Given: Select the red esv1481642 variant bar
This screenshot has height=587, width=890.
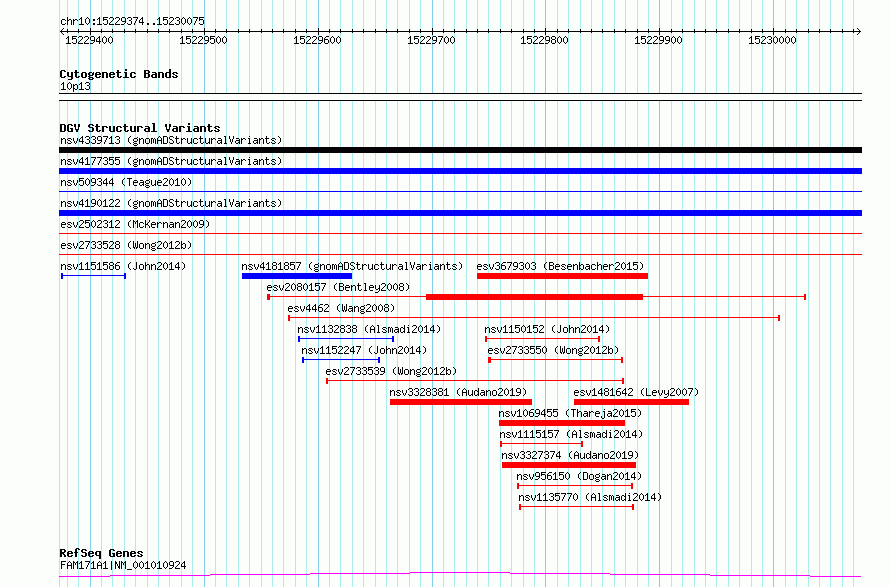Looking at the screenshot, I should (x=632, y=402).
